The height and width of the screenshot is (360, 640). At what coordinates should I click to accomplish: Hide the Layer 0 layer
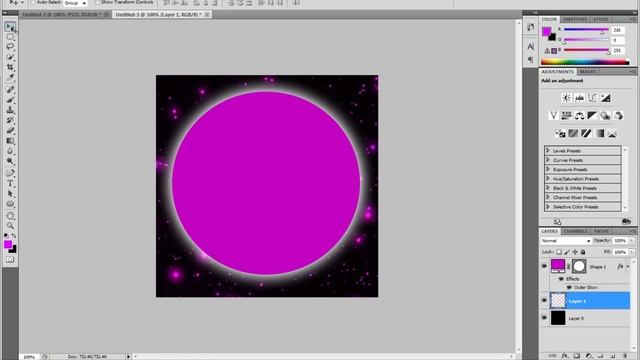click(x=544, y=318)
